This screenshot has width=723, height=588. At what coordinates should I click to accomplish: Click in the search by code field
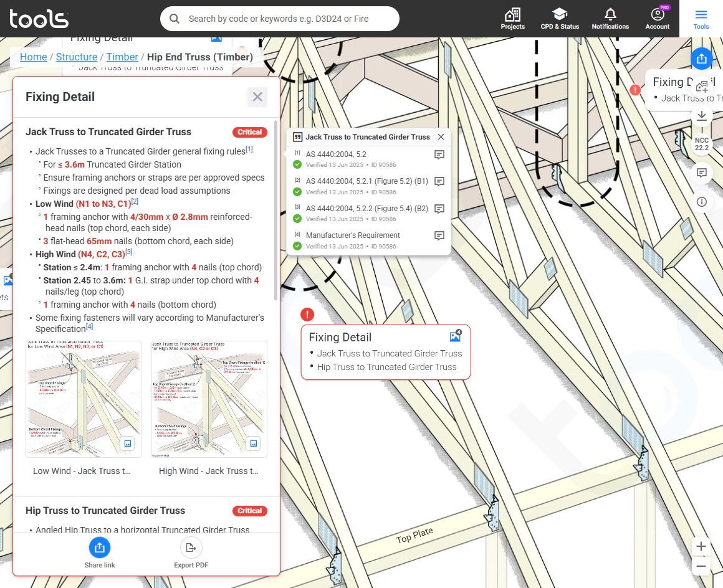(x=287, y=19)
